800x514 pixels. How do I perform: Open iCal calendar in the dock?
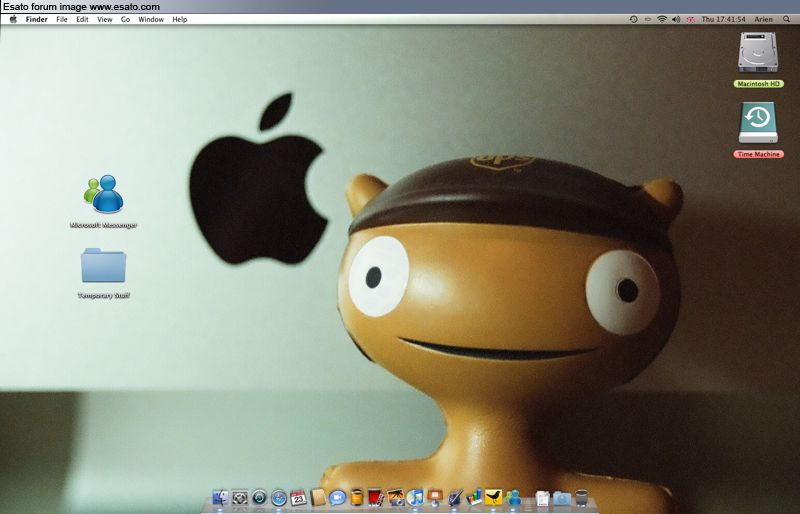[x=298, y=497]
